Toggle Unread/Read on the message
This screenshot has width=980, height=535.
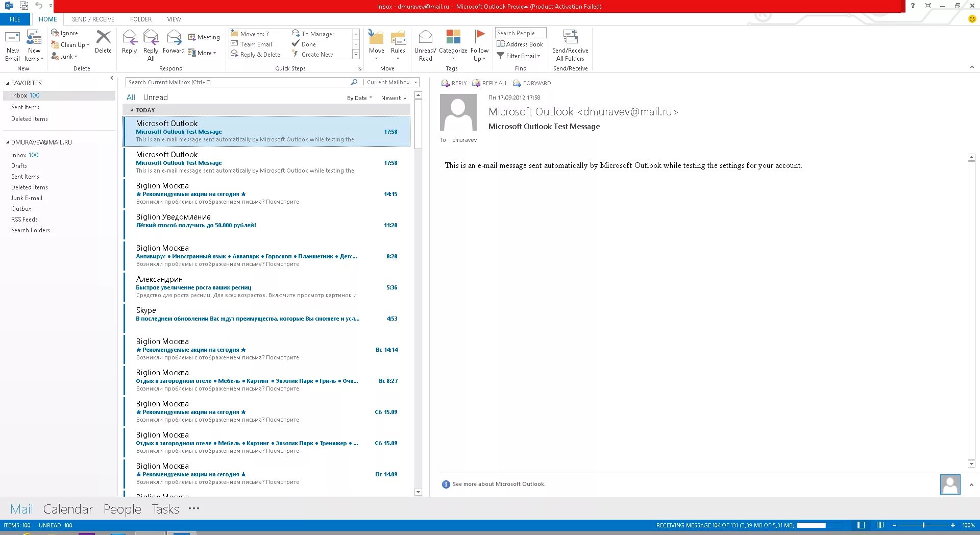tap(425, 45)
